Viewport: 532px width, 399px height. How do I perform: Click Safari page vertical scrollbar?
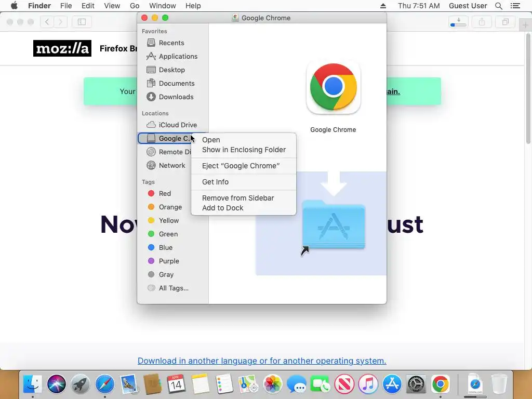[x=528, y=88]
